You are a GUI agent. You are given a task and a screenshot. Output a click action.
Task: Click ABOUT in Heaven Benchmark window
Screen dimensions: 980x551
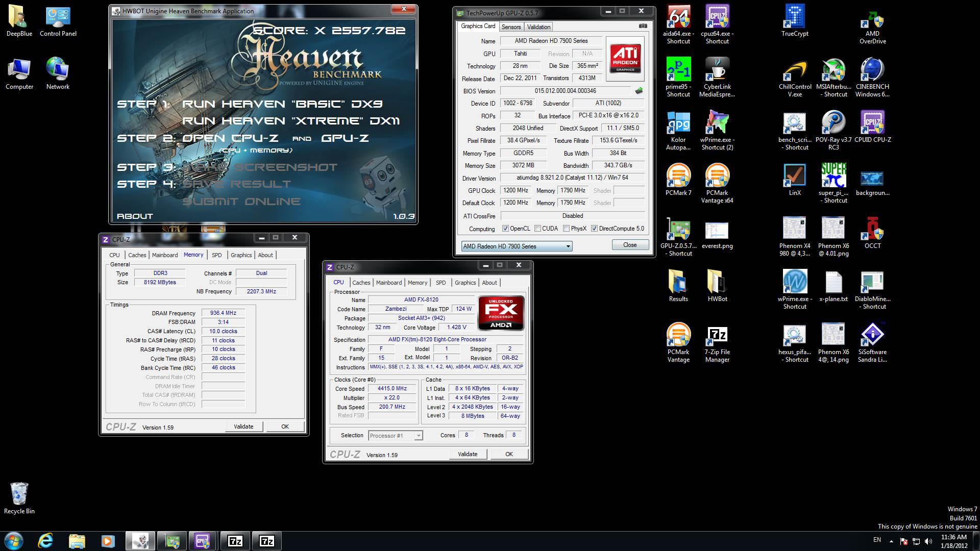coord(135,216)
